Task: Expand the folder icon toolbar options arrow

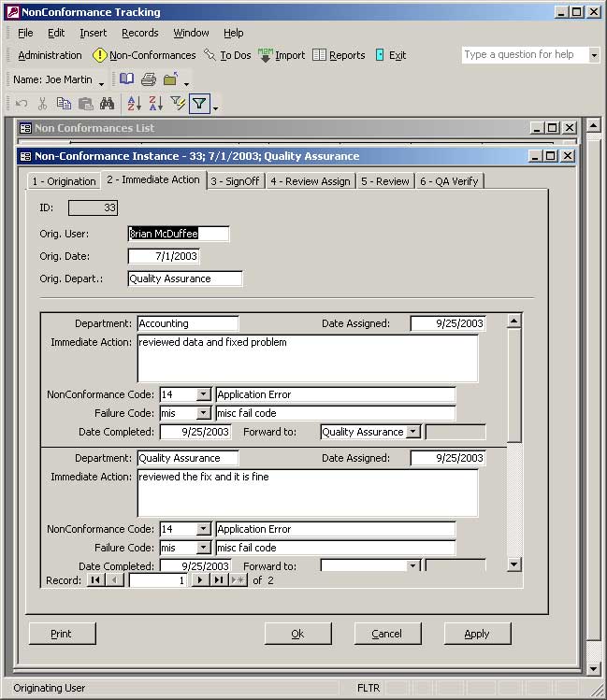Action: 186,83
